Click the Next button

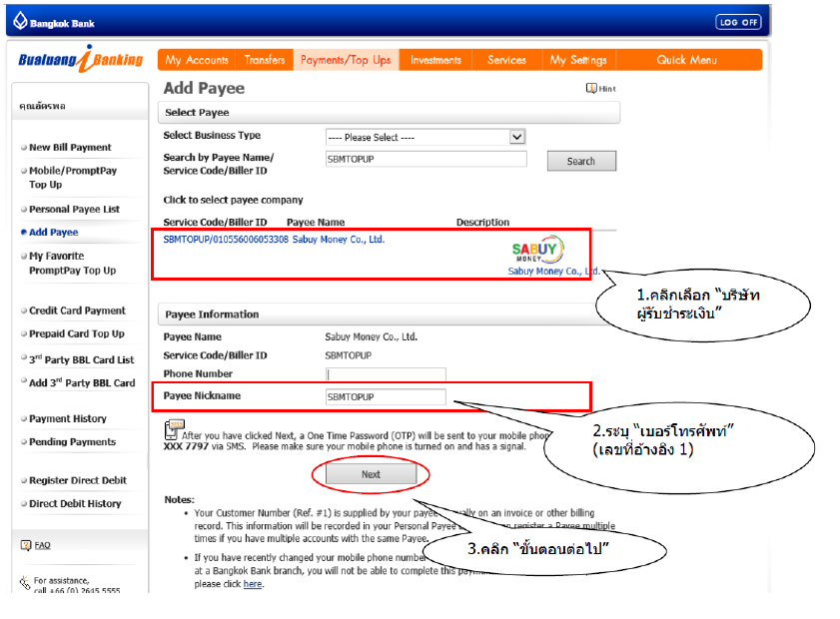point(371,474)
